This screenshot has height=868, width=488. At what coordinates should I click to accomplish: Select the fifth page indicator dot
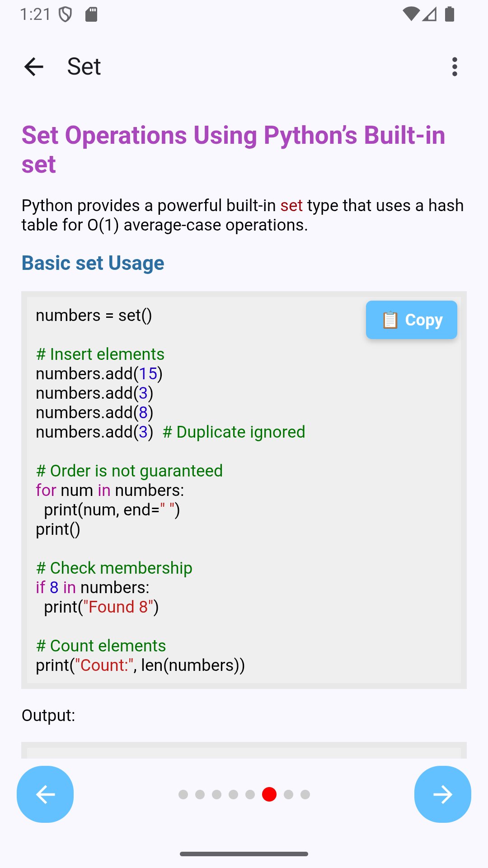coord(250,794)
